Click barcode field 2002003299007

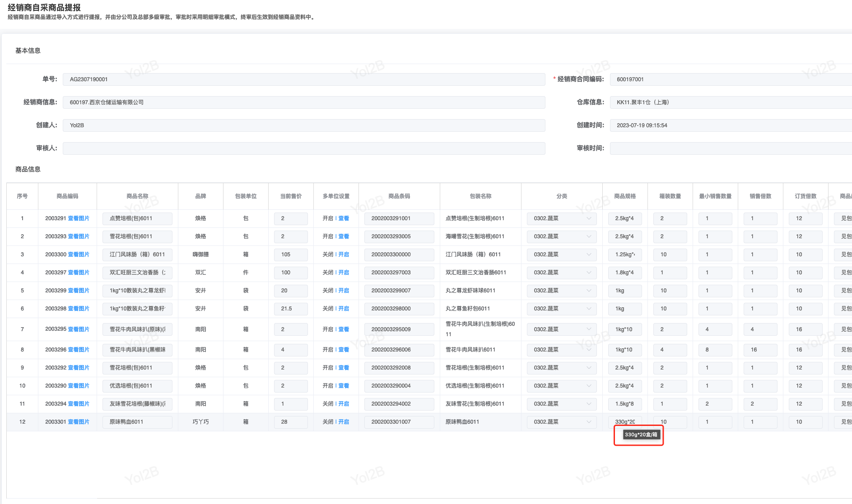(x=399, y=291)
